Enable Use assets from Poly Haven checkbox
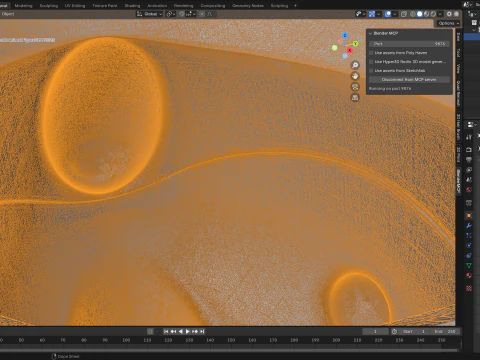The width and height of the screenshot is (480, 360). tap(371, 53)
